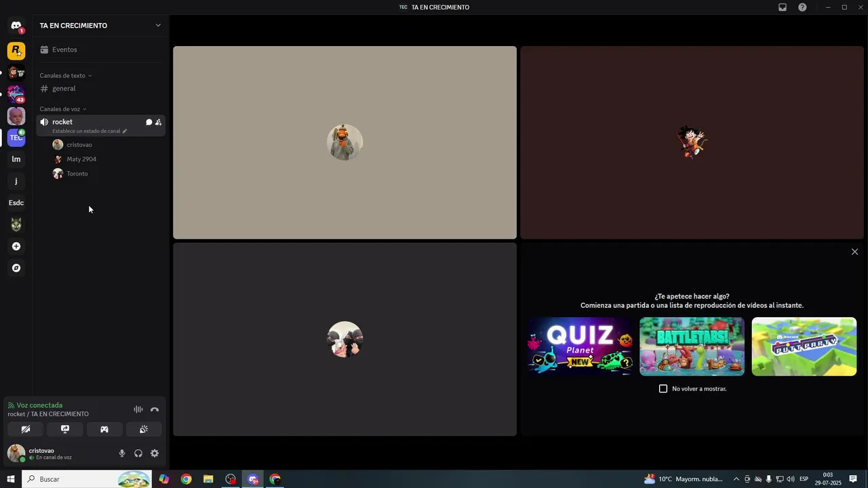Open File Explorer from the taskbar

click(x=208, y=479)
